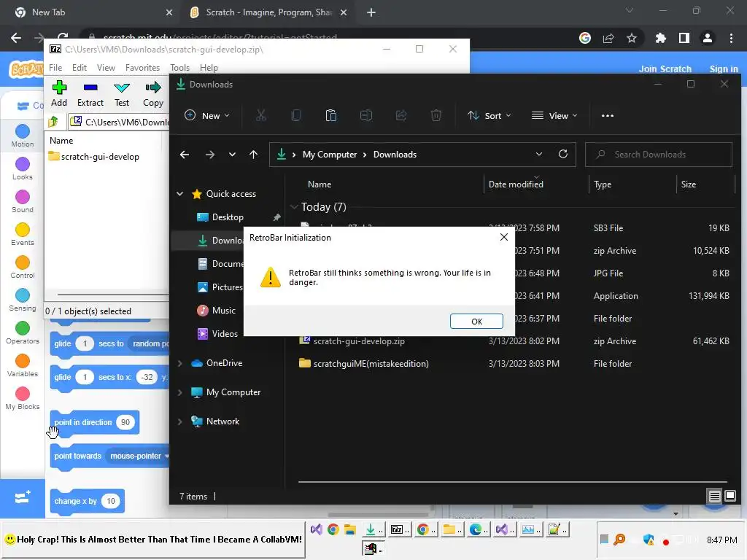
Task: Open the File menu in 7-Zip
Action: click(x=55, y=68)
